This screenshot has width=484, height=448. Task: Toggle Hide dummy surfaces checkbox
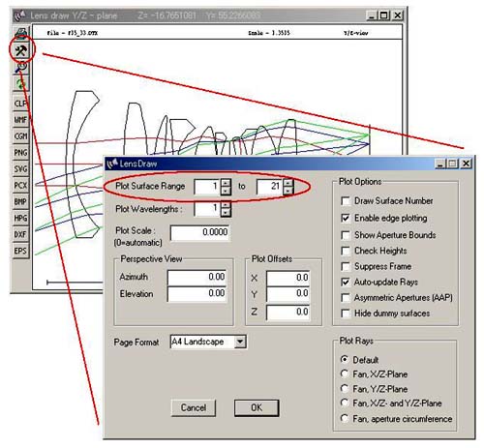346,314
